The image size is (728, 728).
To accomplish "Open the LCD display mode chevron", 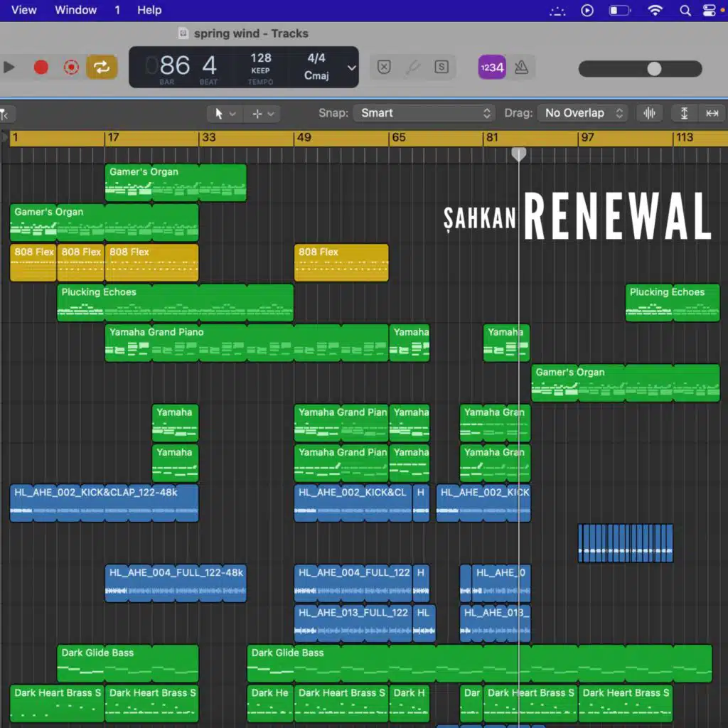I will click(351, 68).
